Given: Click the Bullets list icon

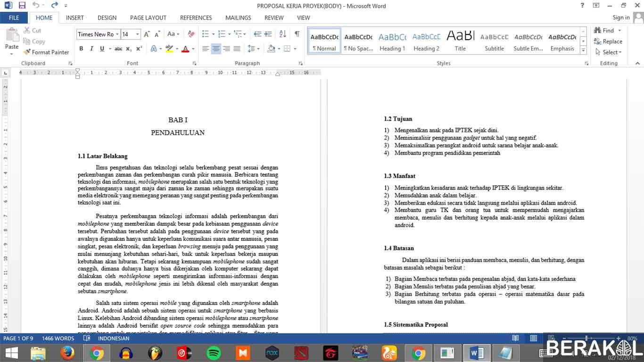Looking at the screenshot, I should pyautogui.click(x=206, y=34).
